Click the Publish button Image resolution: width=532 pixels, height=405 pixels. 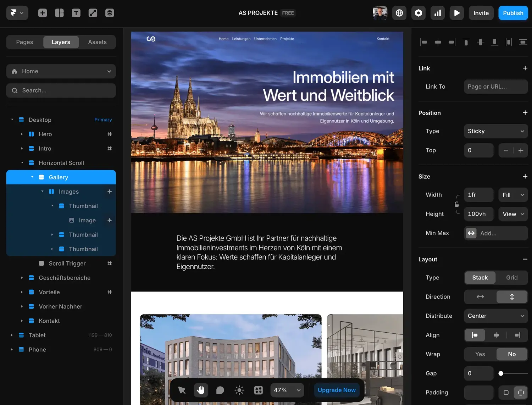pos(513,13)
